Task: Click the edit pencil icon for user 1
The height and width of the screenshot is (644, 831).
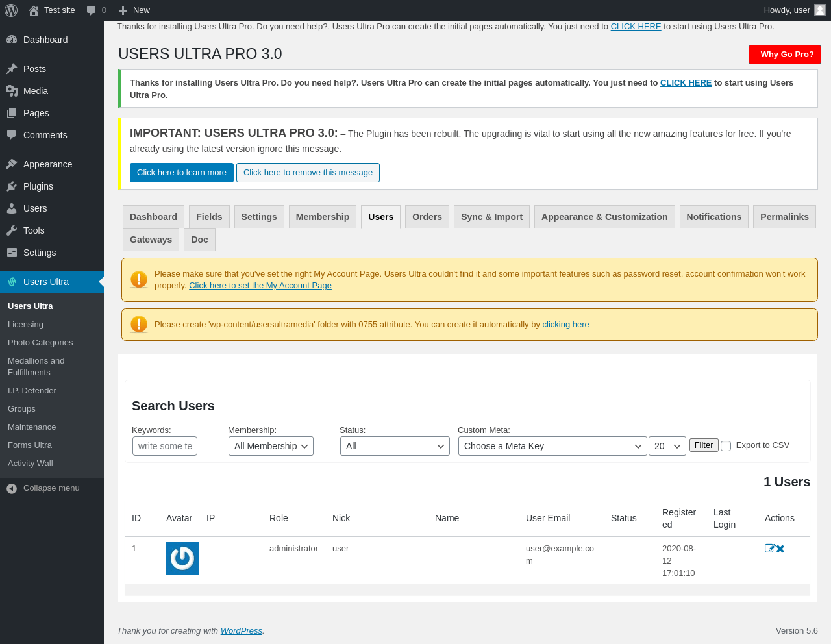Action: point(770,549)
